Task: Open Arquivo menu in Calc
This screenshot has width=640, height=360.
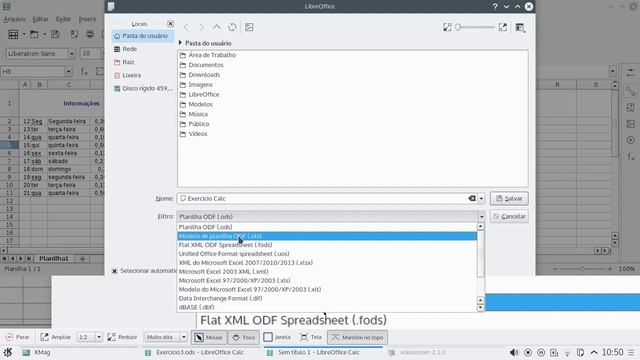Action: pos(14,19)
